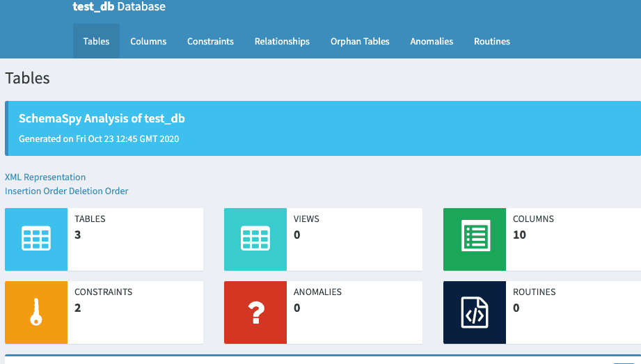Click the red Anomalies question mark icon

255,312
